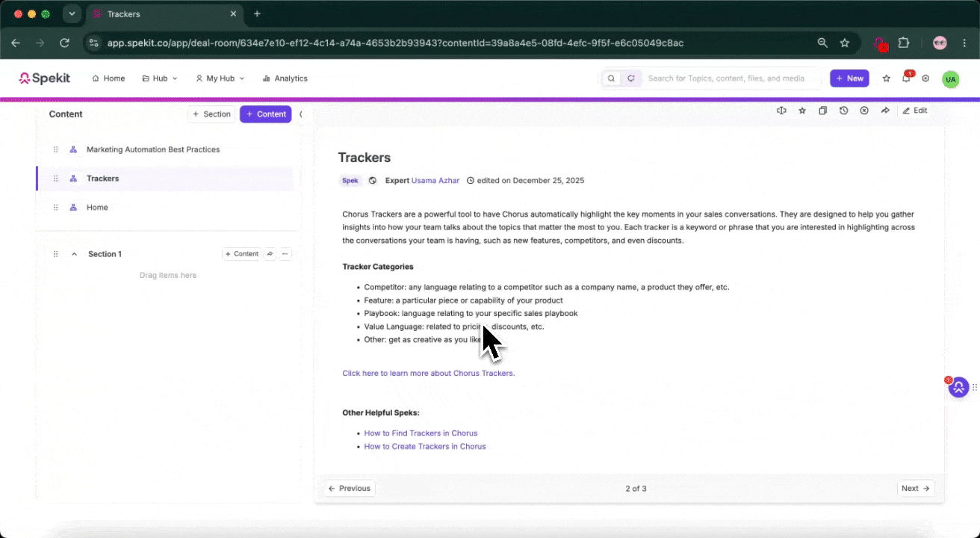Open the tab search dropdown arrow
980x538 pixels.
72,14
